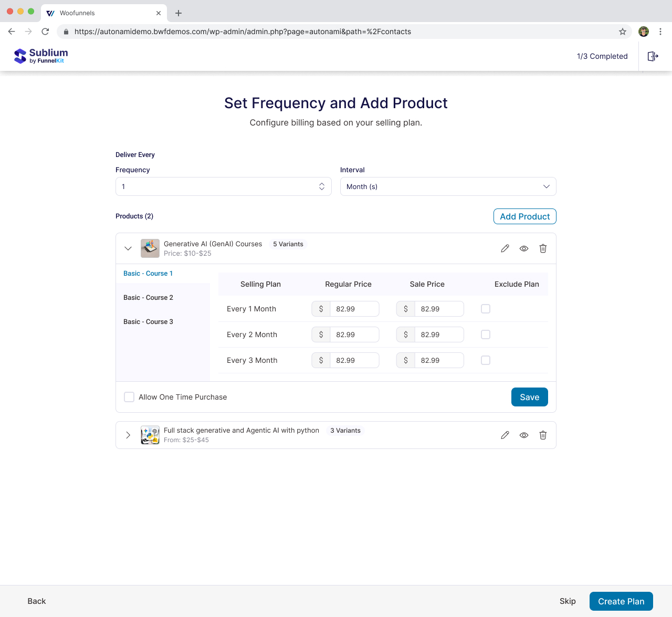Image resolution: width=672 pixels, height=617 pixels.
Task: Check Exclude Plan for Every 1 Month
Action: (x=486, y=309)
